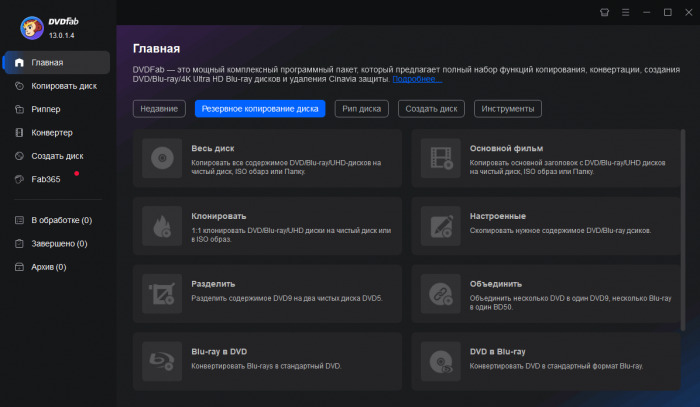Switch to the Недавние tab

click(x=159, y=108)
